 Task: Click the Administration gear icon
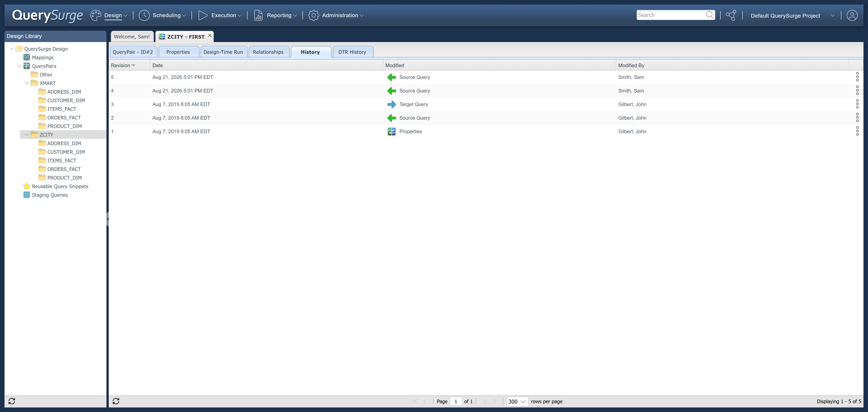[x=313, y=15]
